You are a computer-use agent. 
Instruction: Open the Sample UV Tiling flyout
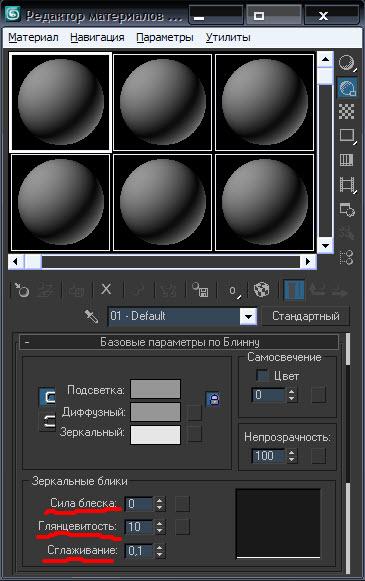tap(347, 136)
